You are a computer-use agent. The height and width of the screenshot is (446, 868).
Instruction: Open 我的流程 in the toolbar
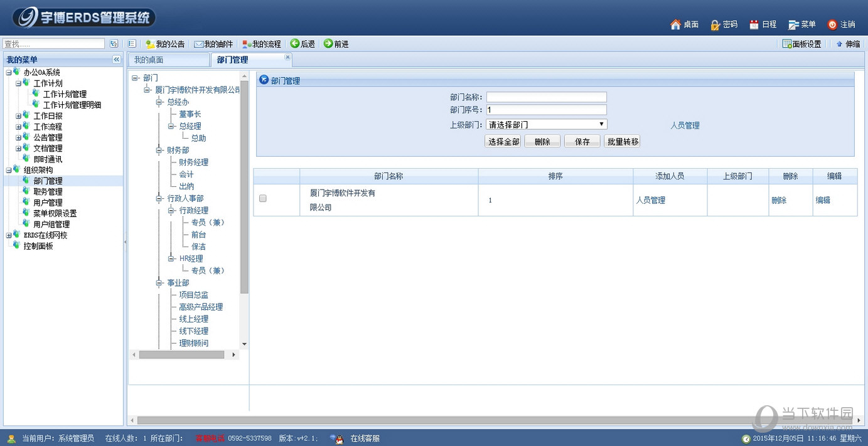tap(262, 44)
